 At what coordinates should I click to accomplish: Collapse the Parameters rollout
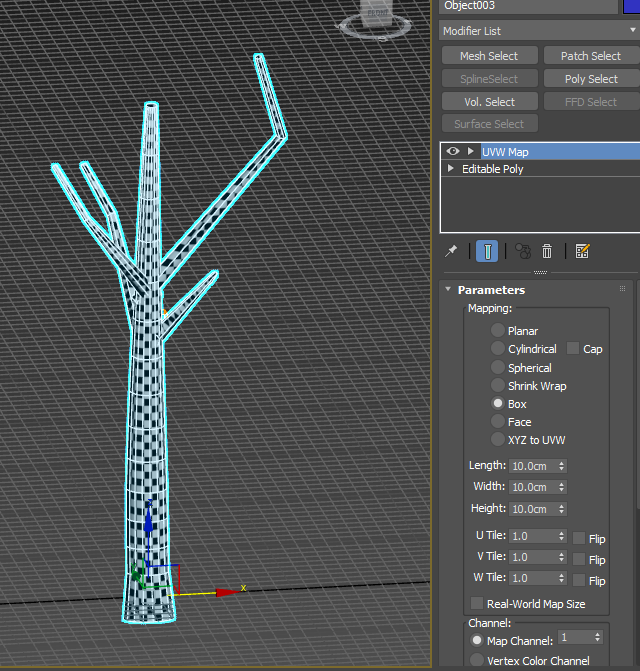pos(448,289)
